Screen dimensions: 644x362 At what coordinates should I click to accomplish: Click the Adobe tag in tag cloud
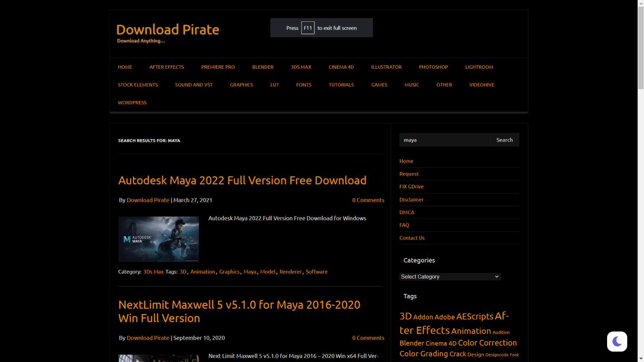(444, 317)
